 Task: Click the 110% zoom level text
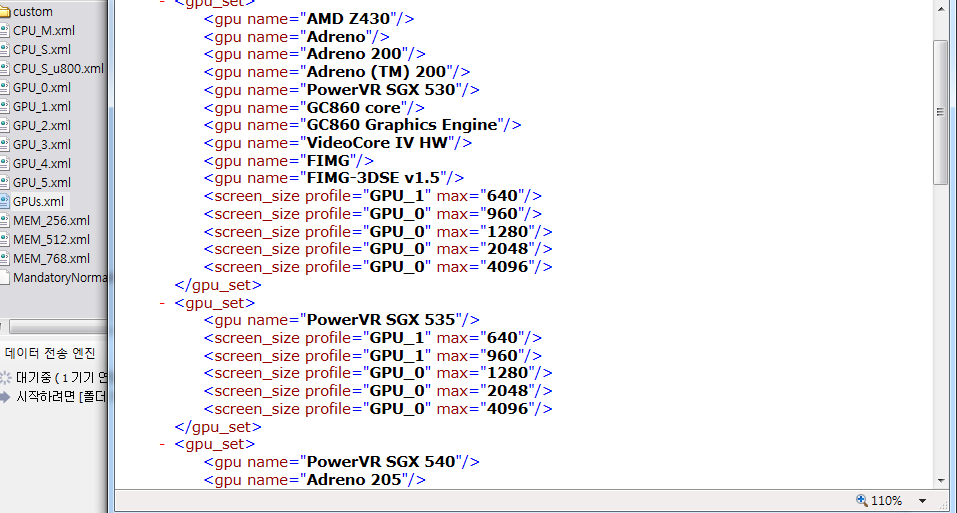886,501
